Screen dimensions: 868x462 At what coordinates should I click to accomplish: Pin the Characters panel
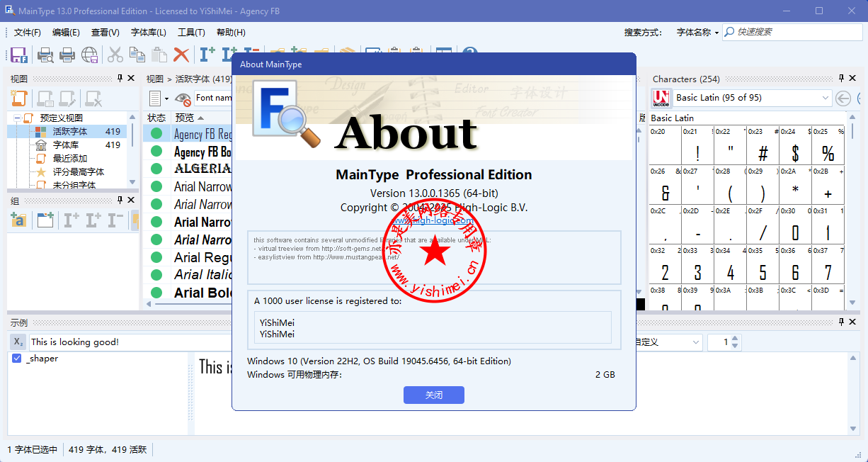click(x=841, y=79)
